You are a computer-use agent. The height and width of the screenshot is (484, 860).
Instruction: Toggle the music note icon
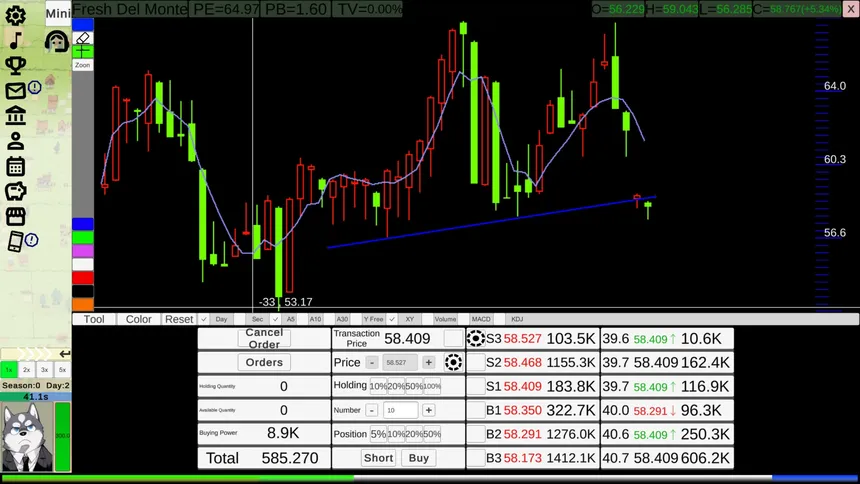15,41
